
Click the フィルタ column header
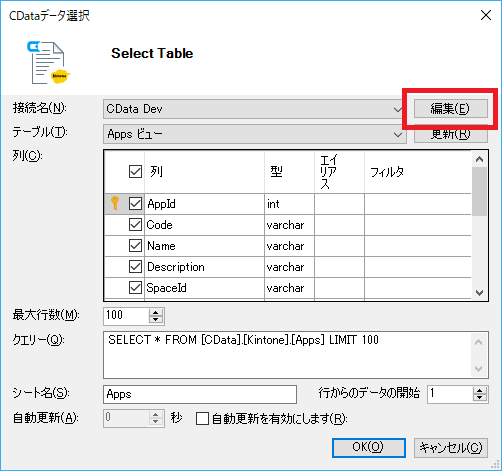coord(418,172)
